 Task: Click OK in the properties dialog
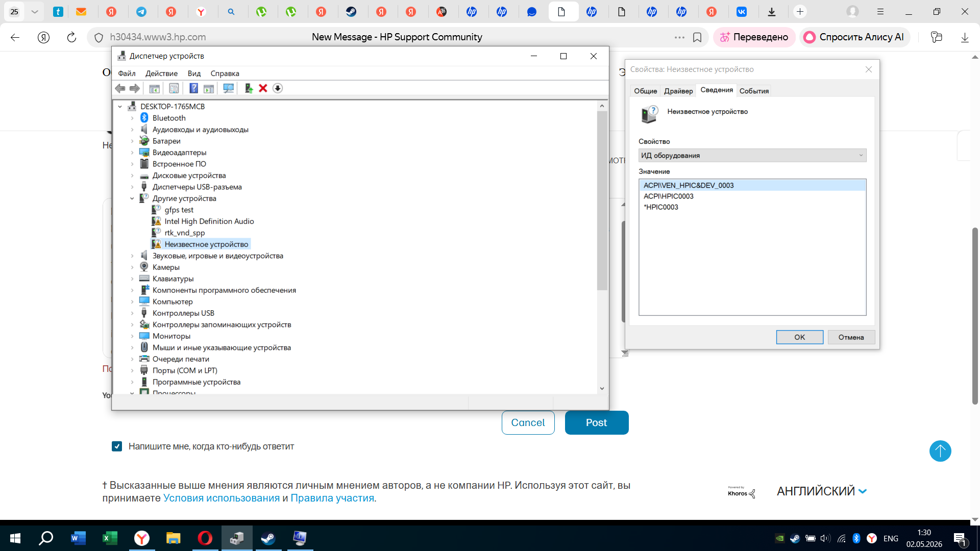pyautogui.click(x=799, y=337)
